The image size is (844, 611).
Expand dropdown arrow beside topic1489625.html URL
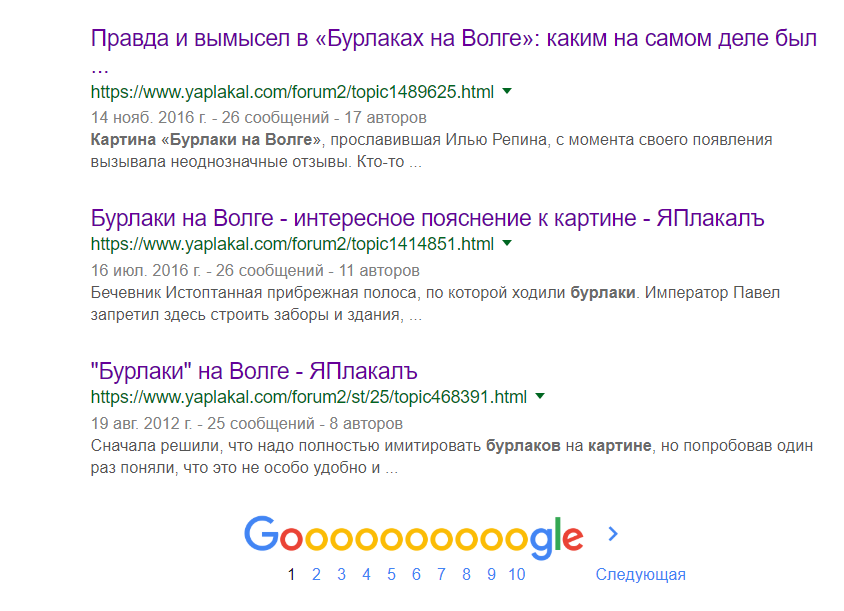(507, 91)
